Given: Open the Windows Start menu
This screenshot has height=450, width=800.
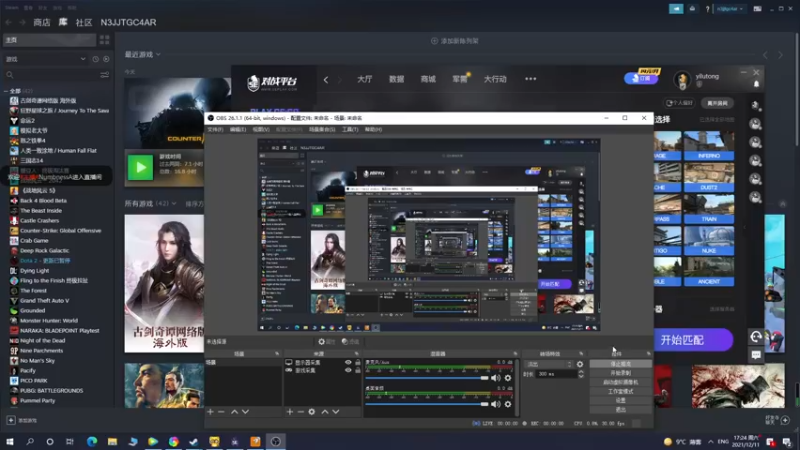Looking at the screenshot, I should tap(10, 441).
